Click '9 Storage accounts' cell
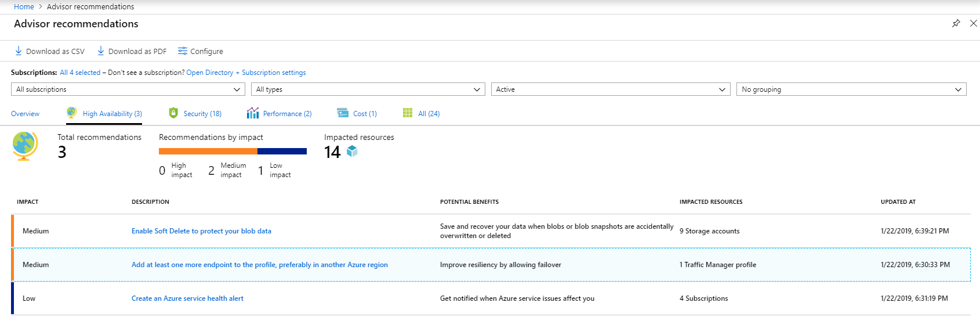Viewport: 980px width, 324px height. (x=710, y=231)
